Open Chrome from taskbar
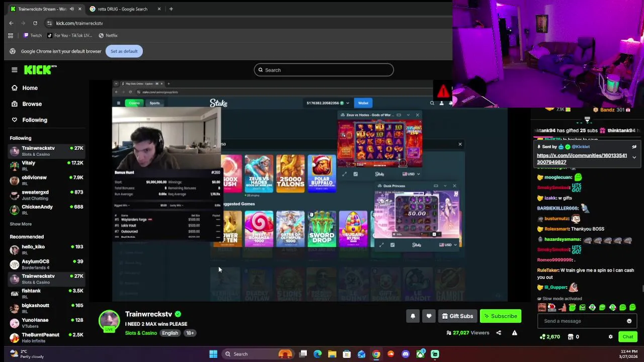The height and width of the screenshot is (362, 644). (x=376, y=354)
